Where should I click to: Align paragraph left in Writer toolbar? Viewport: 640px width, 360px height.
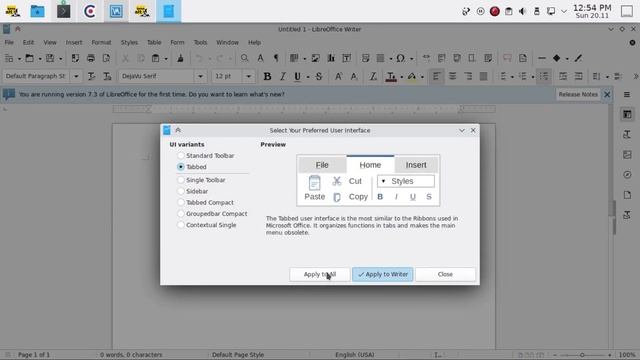coord(436,76)
